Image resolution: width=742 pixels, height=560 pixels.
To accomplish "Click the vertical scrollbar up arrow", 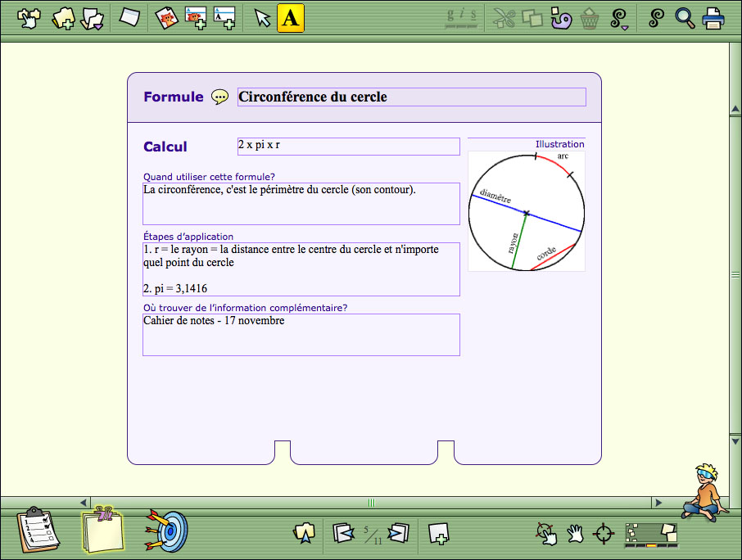I will (735, 110).
